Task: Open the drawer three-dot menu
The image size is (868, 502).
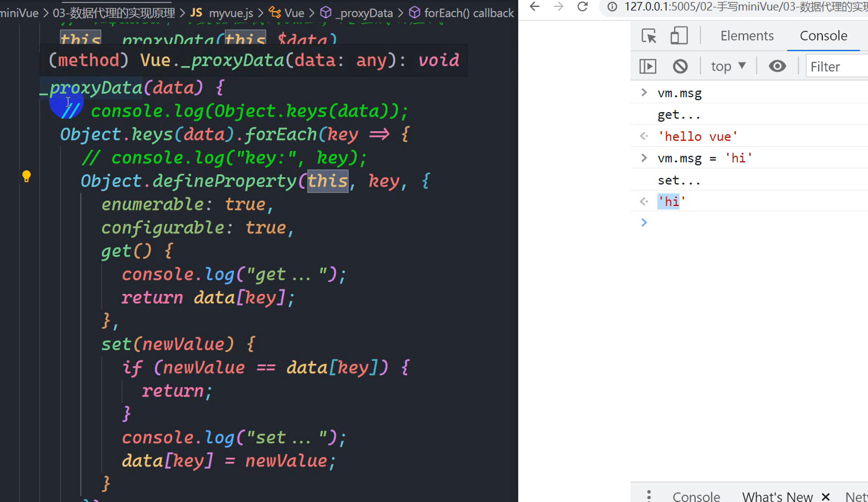Action: click(649, 496)
